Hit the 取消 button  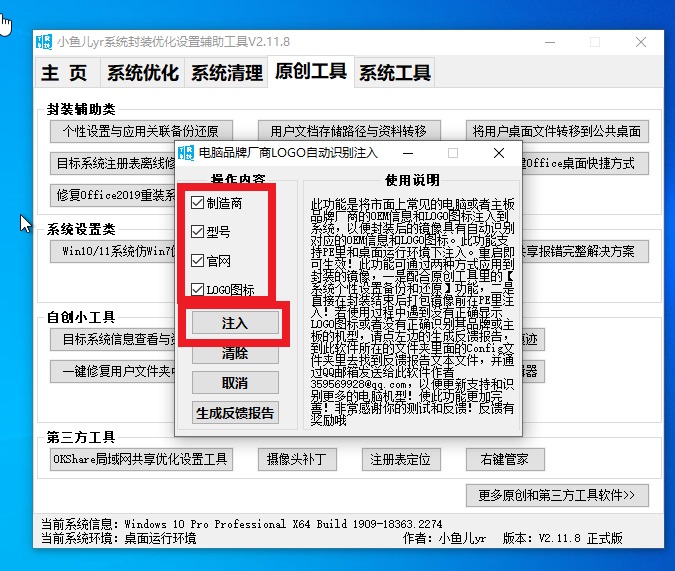[x=235, y=383]
